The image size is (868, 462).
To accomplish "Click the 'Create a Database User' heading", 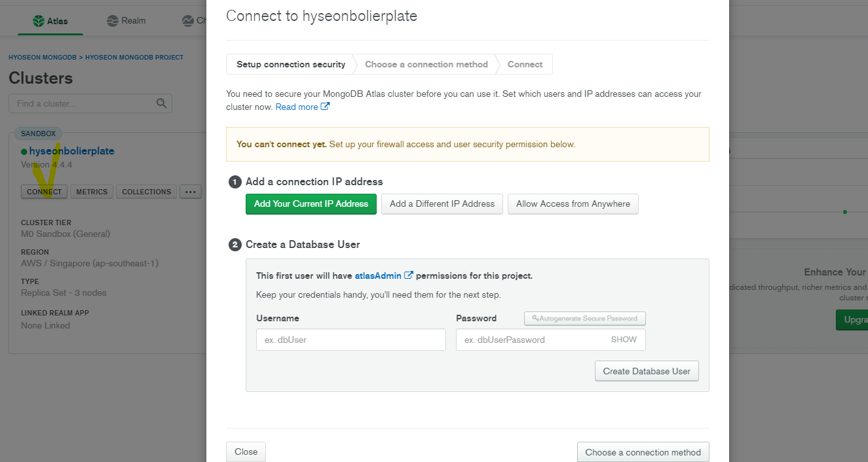I will (x=303, y=244).
